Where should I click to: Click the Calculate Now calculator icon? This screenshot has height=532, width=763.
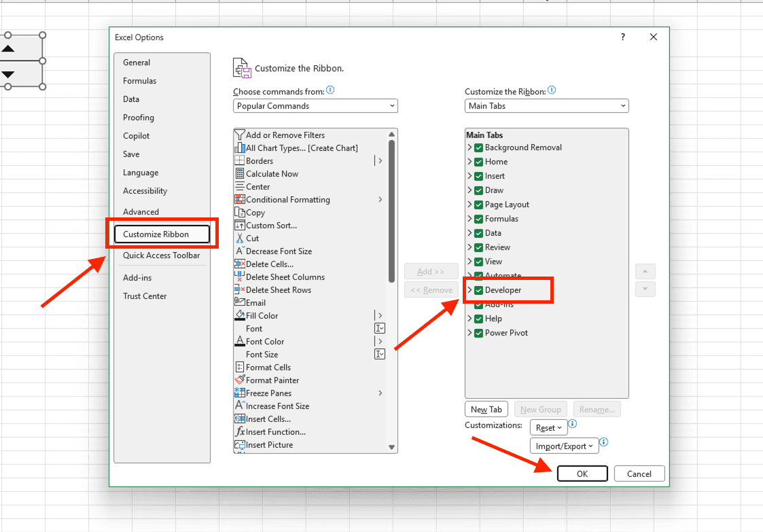239,174
